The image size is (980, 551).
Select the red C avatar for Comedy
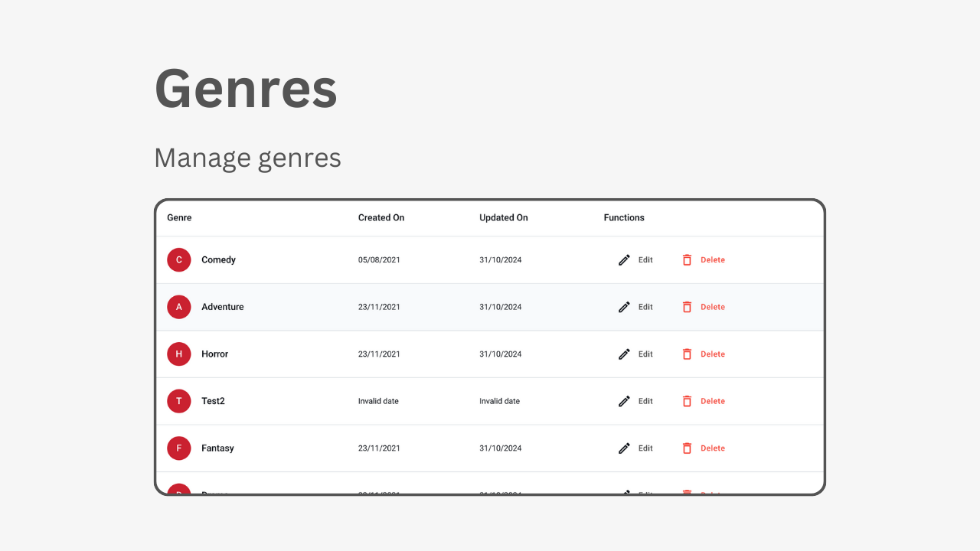point(179,260)
